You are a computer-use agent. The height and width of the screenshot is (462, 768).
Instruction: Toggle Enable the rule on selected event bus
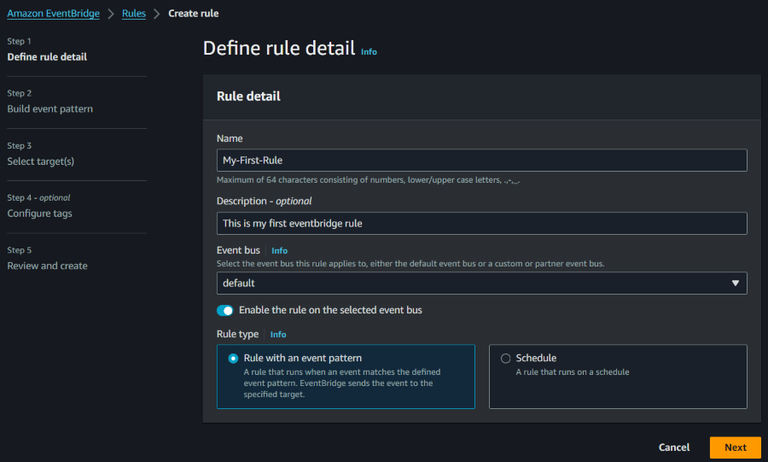coord(225,310)
